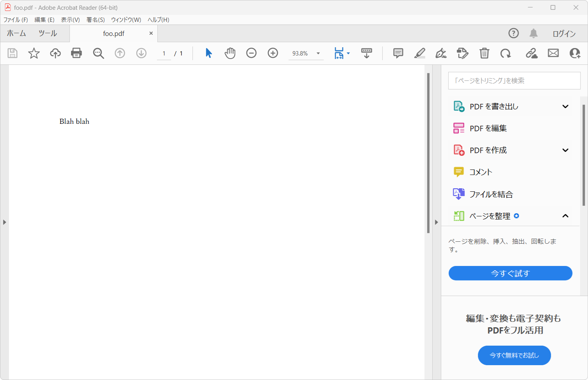Open the scrolling mode keyboard-arrow icon
The height and width of the screenshot is (380, 588).
[x=367, y=53]
